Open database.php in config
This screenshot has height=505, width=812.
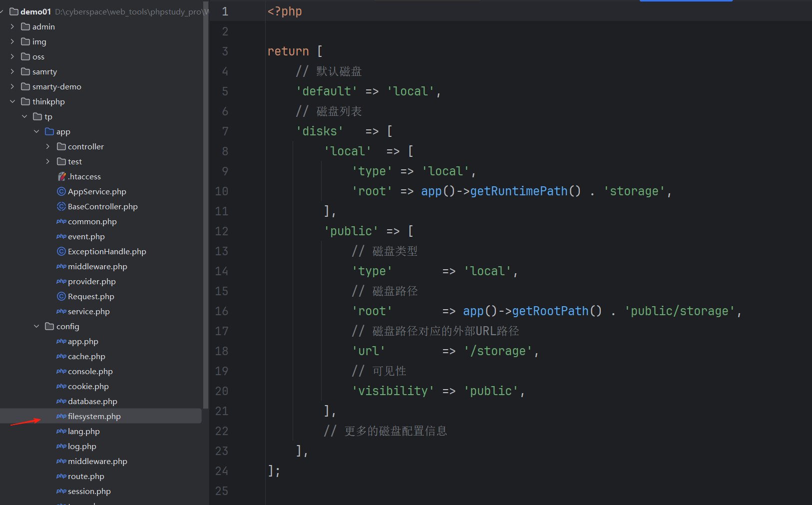click(92, 401)
